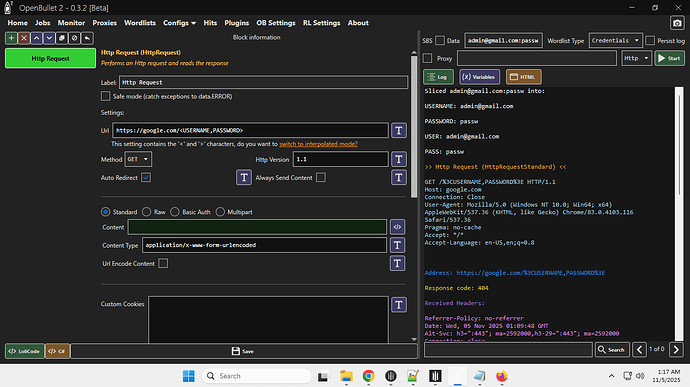Uncheck the Auto Redirect checkbox

coord(146,177)
